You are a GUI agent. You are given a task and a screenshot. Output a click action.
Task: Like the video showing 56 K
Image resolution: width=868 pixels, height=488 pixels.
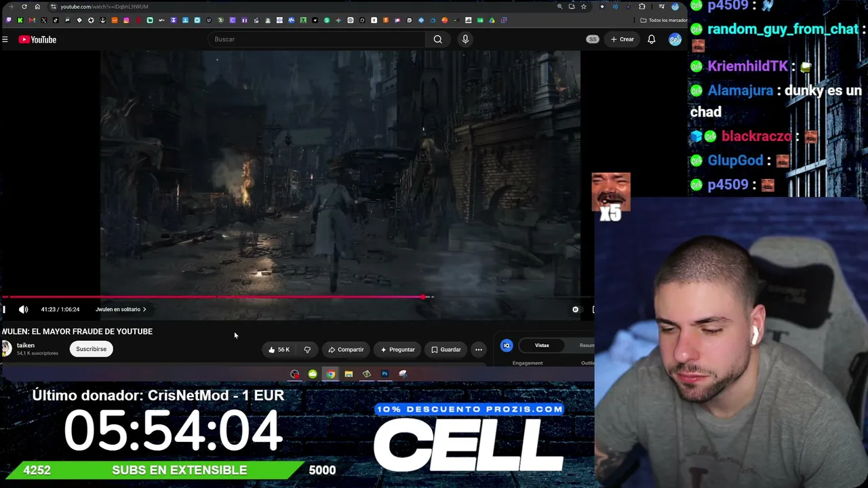[279, 350]
